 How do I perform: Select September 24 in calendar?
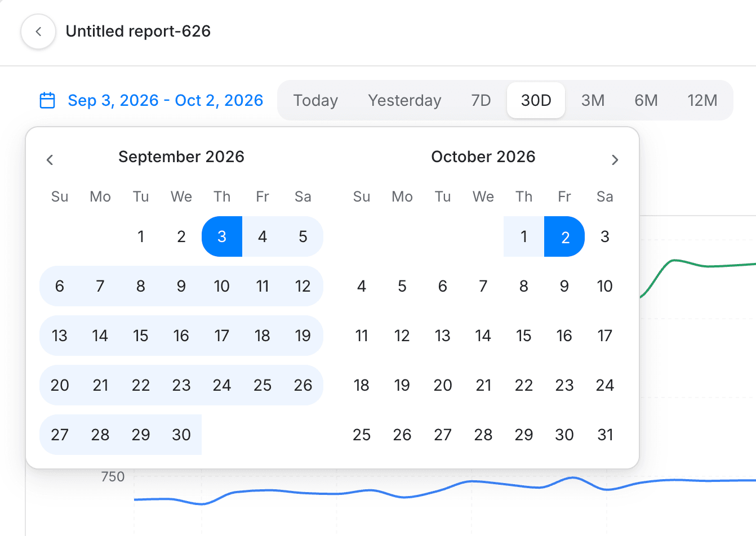(x=222, y=385)
